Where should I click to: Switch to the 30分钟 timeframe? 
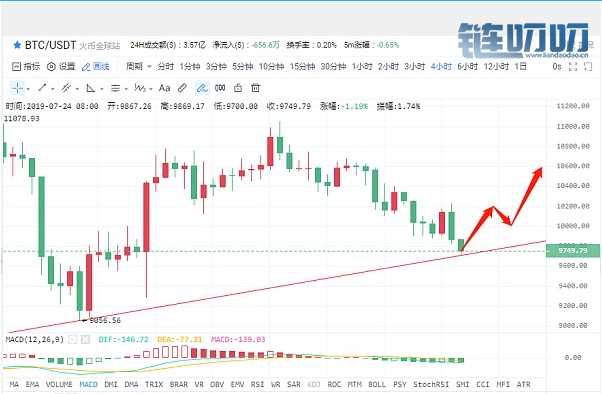[x=333, y=66]
